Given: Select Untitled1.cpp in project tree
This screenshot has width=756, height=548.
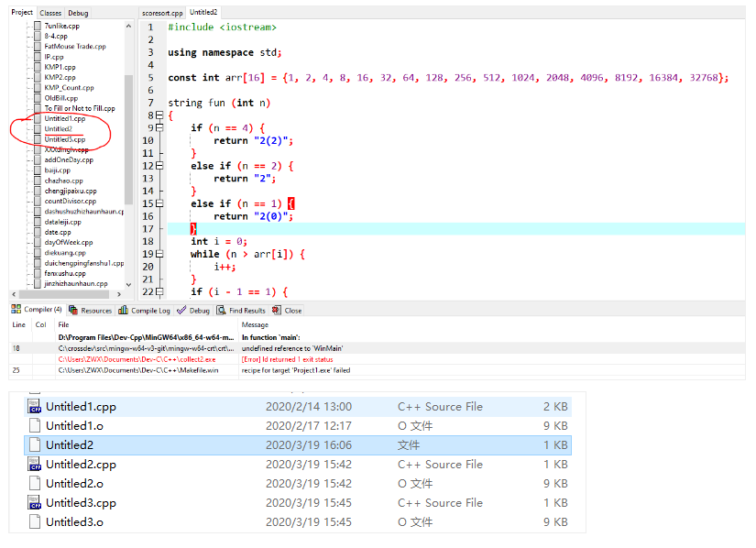Looking at the screenshot, I should point(65,118).
